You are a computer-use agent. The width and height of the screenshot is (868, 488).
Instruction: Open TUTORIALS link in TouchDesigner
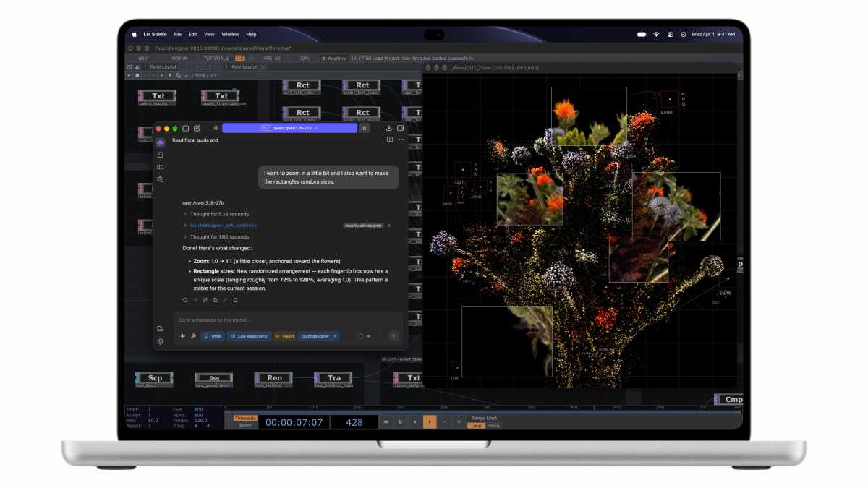point(216,58)
